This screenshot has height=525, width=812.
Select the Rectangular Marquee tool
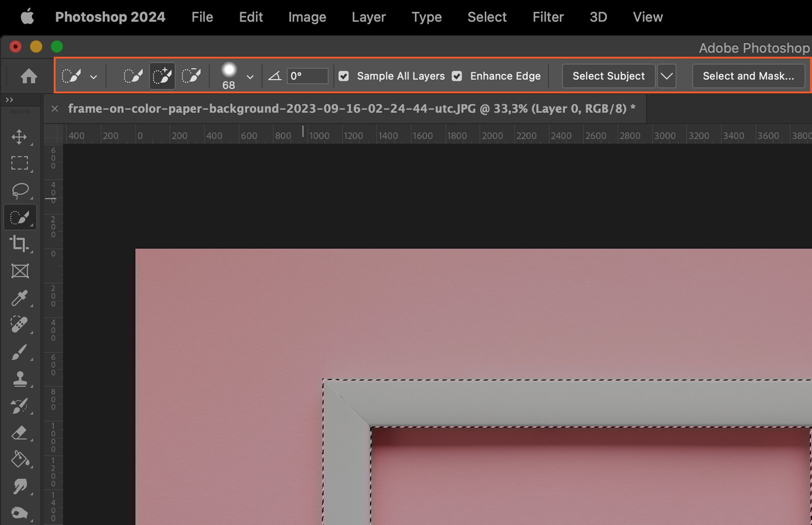(x=19, y=163)
